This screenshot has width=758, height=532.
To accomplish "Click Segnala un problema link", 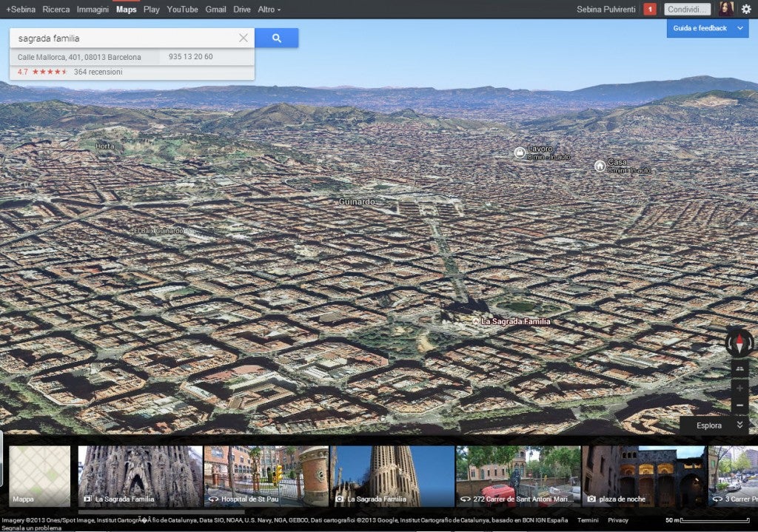I will 32,528.
